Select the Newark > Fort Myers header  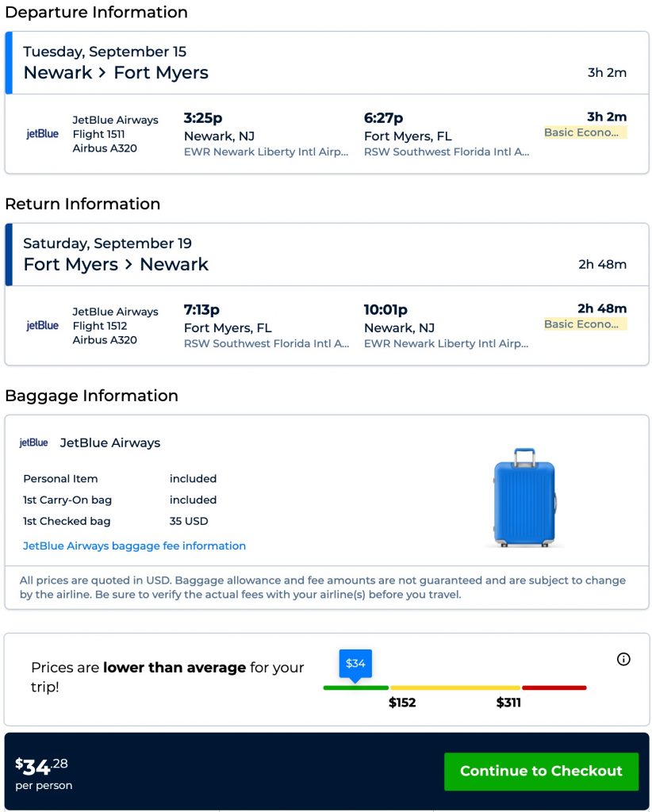[116, 73]
